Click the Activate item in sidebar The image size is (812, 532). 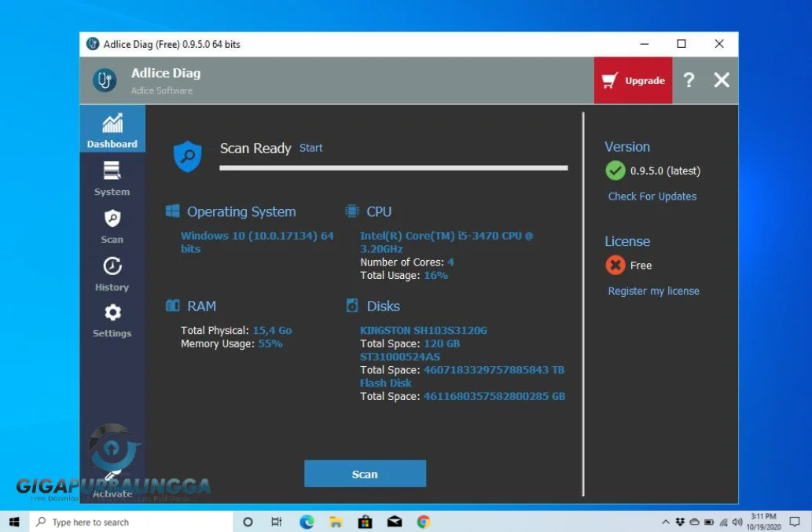[112, 484]
